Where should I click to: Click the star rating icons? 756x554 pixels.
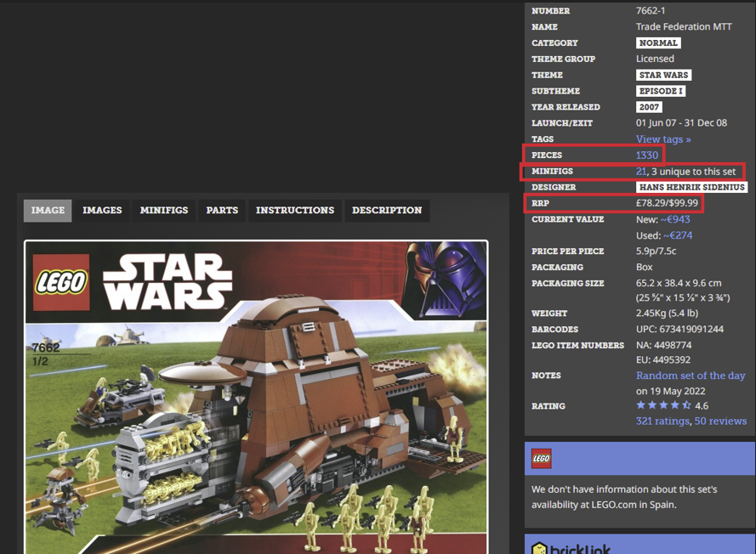[x=663, y=405]
